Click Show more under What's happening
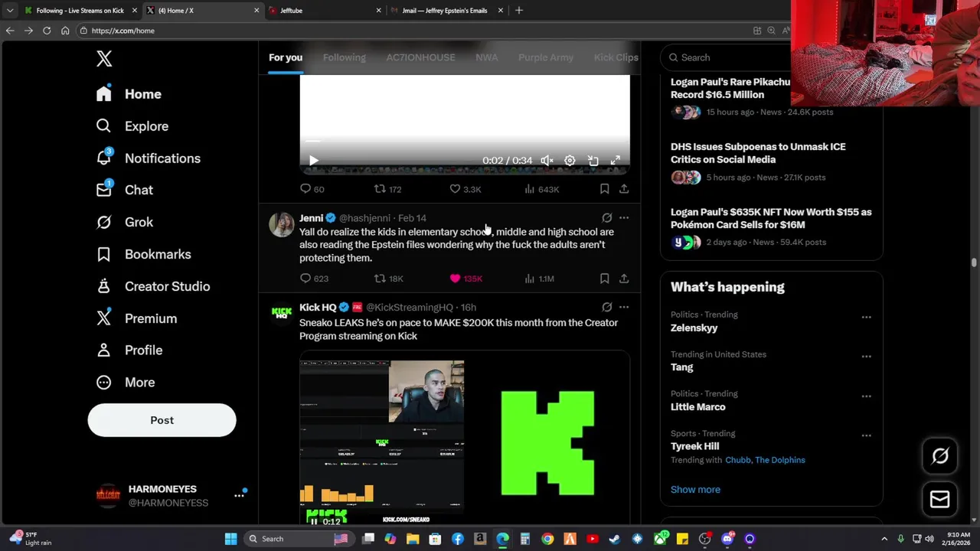The width and height of the screenshot is (980, 551). click(695, 490)
